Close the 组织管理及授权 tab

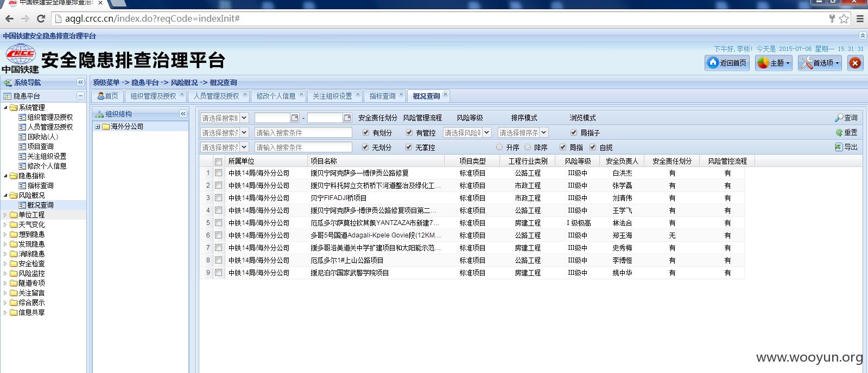pos(182,94)
